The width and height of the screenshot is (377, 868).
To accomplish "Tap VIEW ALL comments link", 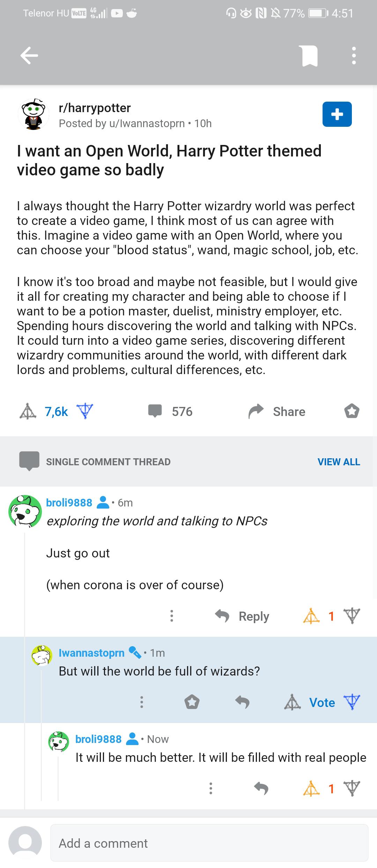I will click(x=339, y=462).
